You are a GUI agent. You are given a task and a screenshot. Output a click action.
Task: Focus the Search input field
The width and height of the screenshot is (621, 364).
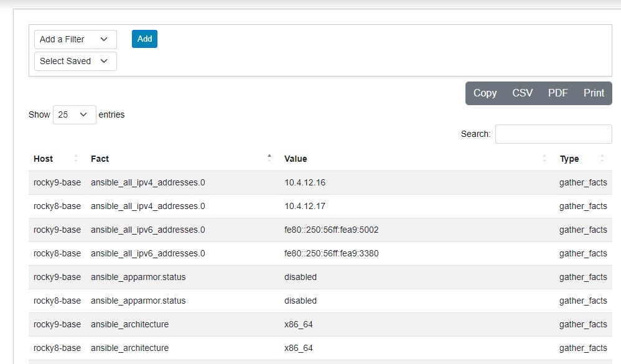(x=553, y=134)
